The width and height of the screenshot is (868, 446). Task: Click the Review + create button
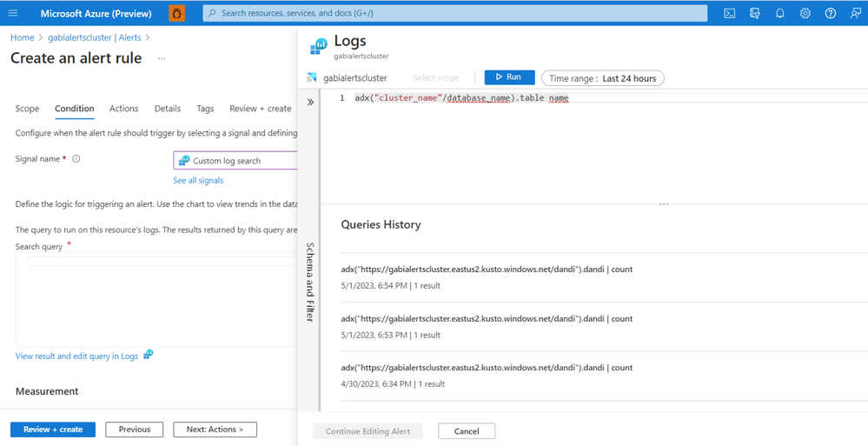[53, 429]
